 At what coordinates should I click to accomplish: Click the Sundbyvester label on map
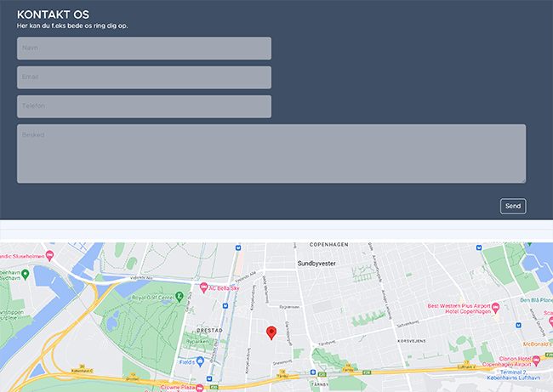[318, 264]
